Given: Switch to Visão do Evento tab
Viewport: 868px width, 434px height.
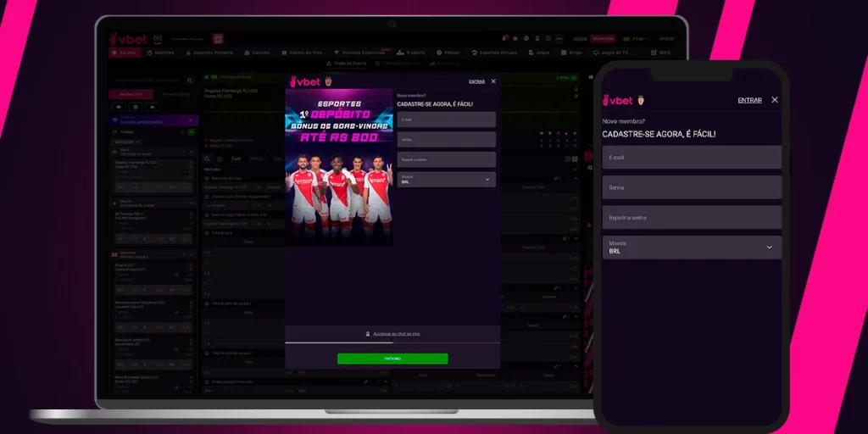Looking at the screenshot, I should coord(346,64).
